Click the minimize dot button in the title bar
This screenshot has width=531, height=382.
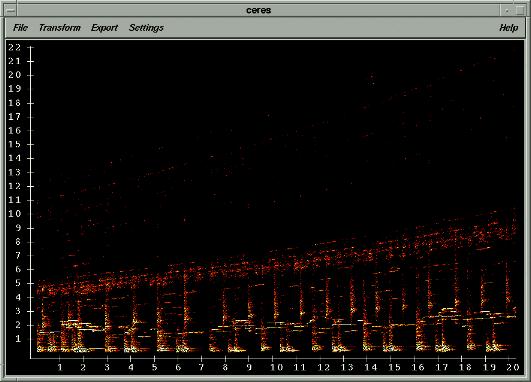tap(507, 10)
